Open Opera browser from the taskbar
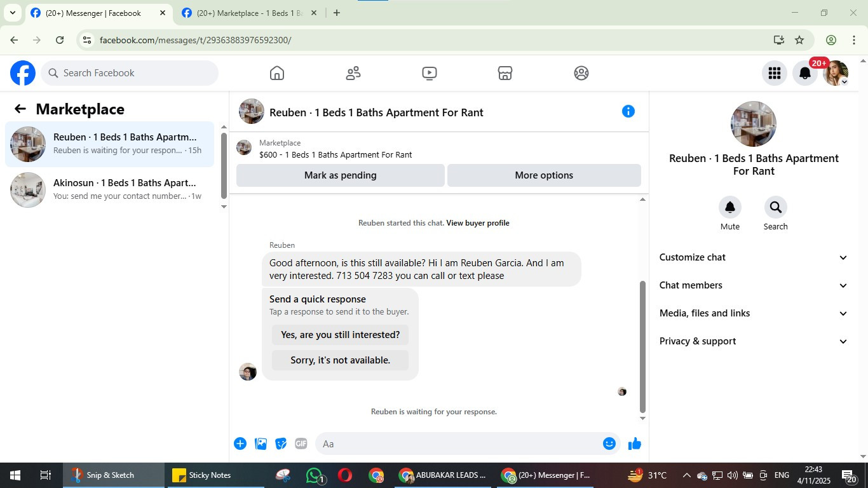868x488 pixels. [345, 475]
